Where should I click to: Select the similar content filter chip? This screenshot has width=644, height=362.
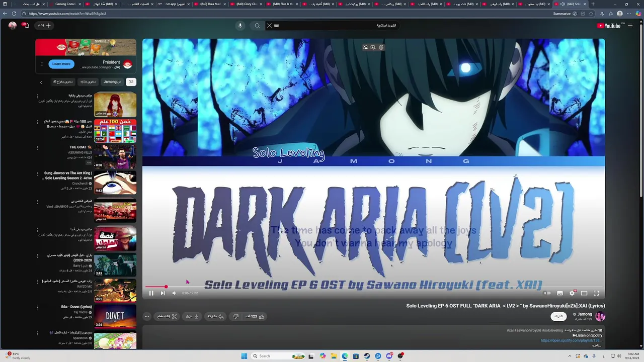88,81
